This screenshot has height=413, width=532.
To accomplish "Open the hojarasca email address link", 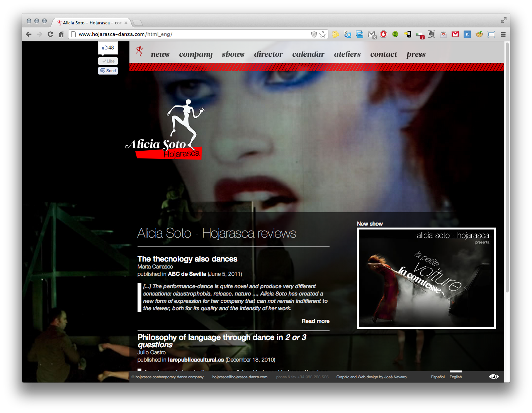I will (240, 377).
